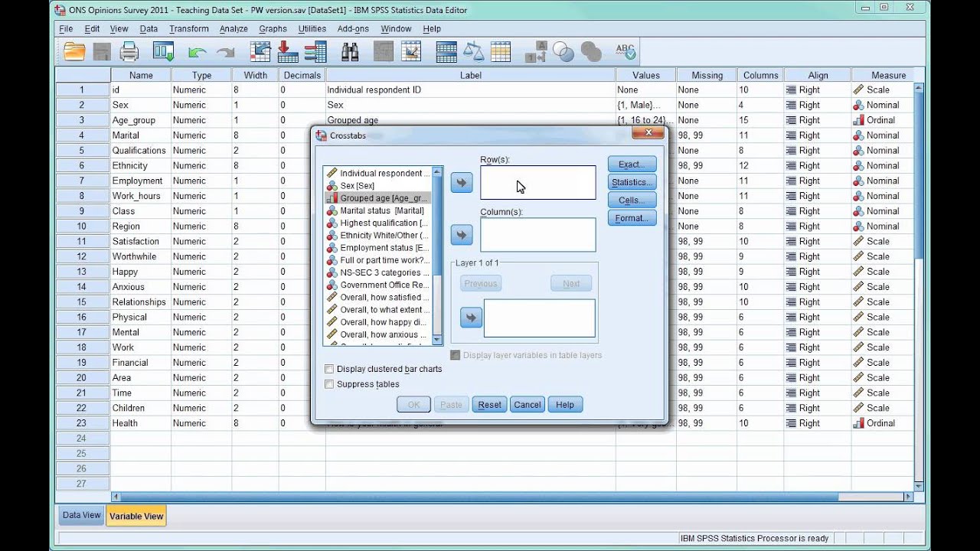
Task: Click the Select cases toolbar icon
Action: tap(501, 52)
